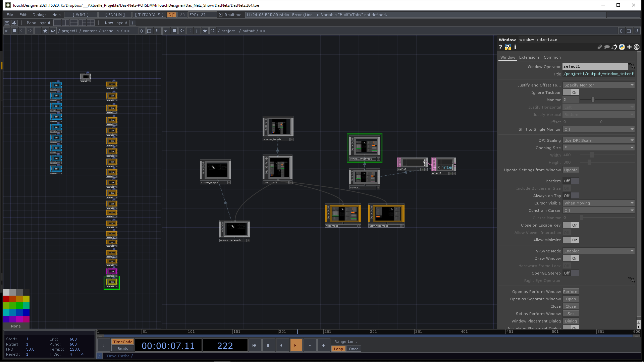Switch to the Extensions tab
Viewport: 644px width, 362px height.
pyautogui.click(x=529, y=57)
